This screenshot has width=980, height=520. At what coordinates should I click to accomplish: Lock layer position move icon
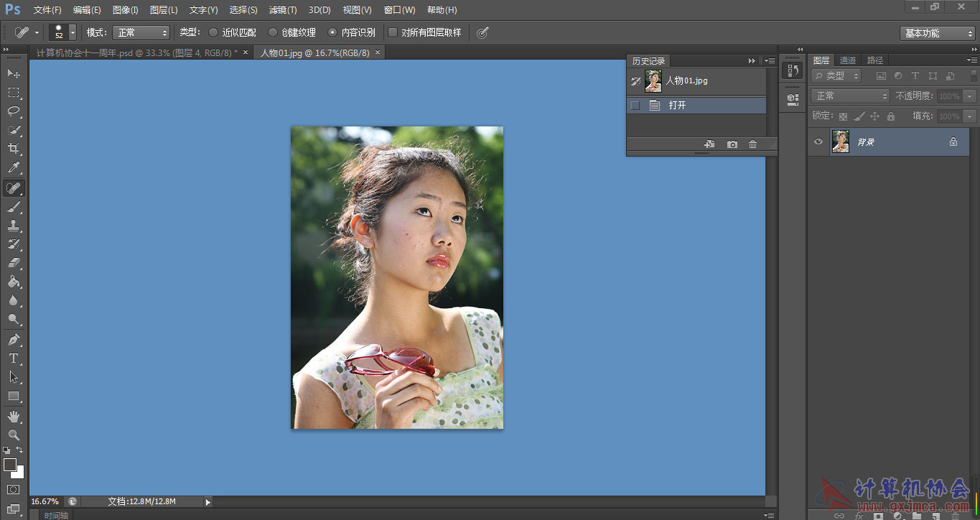point(874,116)
